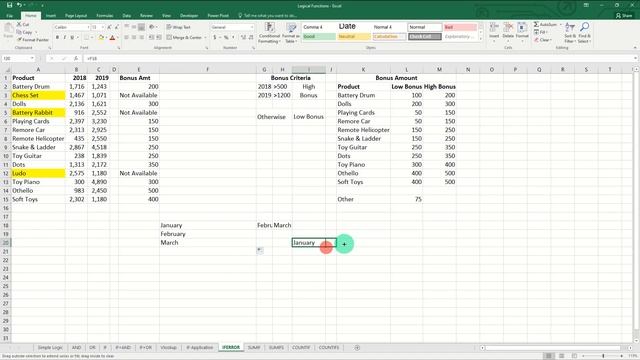Adjust the zoom slider
Viewport: 640px width, 360px height.
coord(603,356)
